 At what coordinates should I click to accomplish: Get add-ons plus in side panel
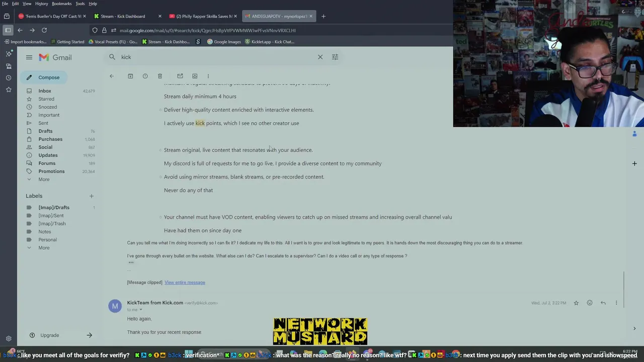pyautogui.click(x=634, y=163)
